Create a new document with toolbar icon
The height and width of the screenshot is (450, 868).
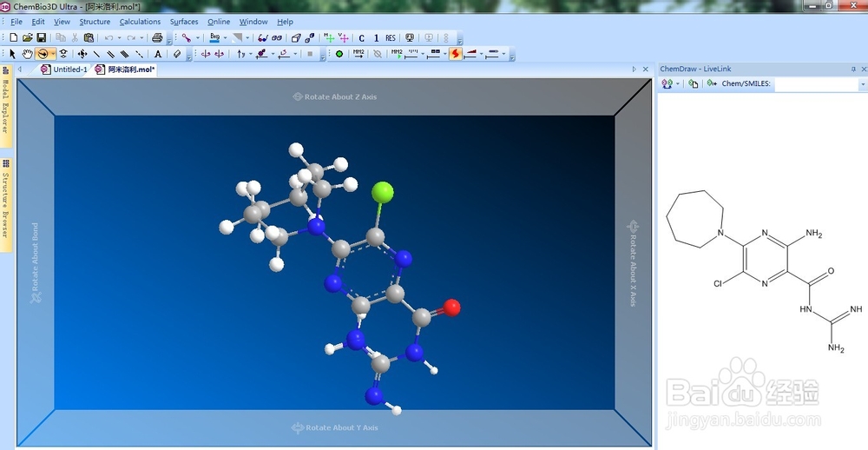tap(14, 37)
